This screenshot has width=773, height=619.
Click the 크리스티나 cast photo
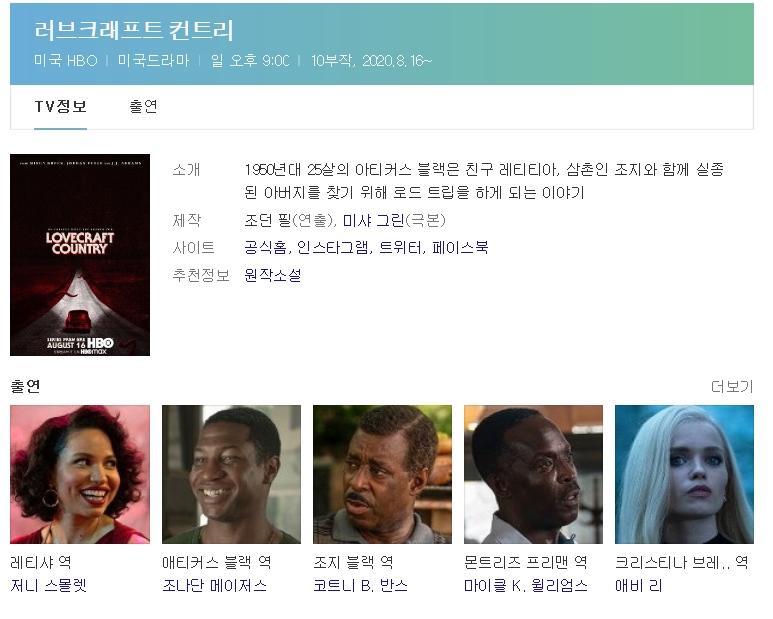pos(684,474)
